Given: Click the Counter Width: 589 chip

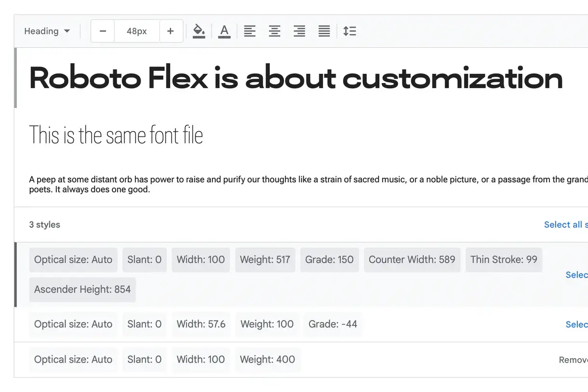Looking at the screenshot, I should pyautogui.click(x=412, y=260).
